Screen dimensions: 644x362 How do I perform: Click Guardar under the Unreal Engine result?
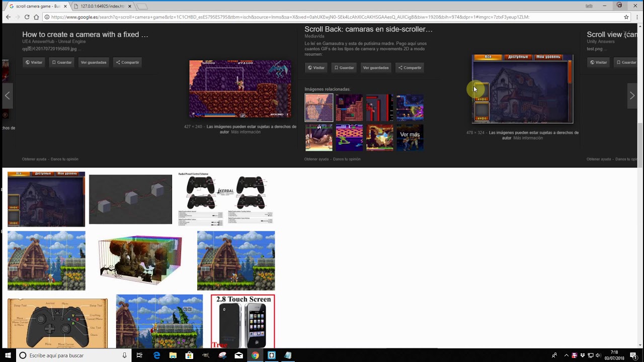point(62,62)
